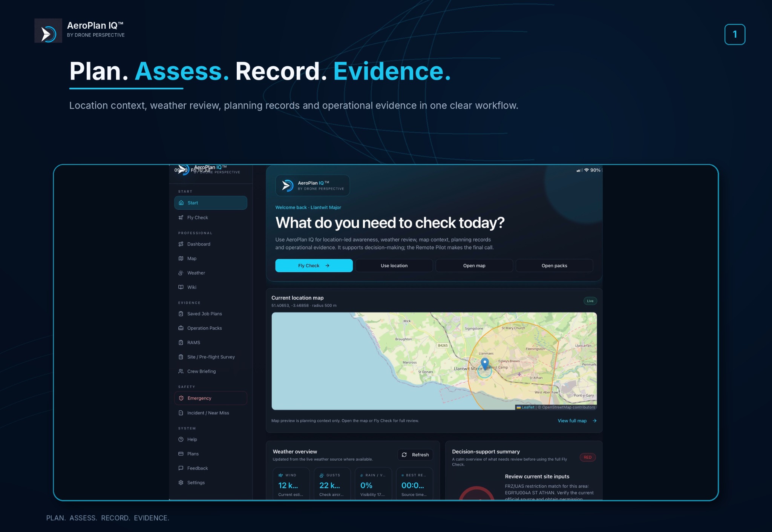772x532 pixels.
Task: Click the arrow icon after View full map
Action: coord(594,421)
